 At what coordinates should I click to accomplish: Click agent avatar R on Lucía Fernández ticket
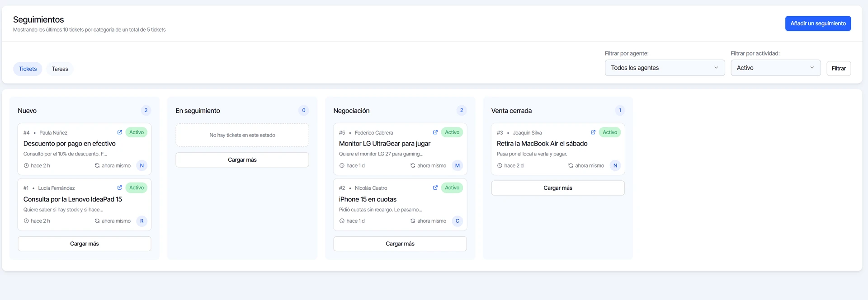point(142,221)
